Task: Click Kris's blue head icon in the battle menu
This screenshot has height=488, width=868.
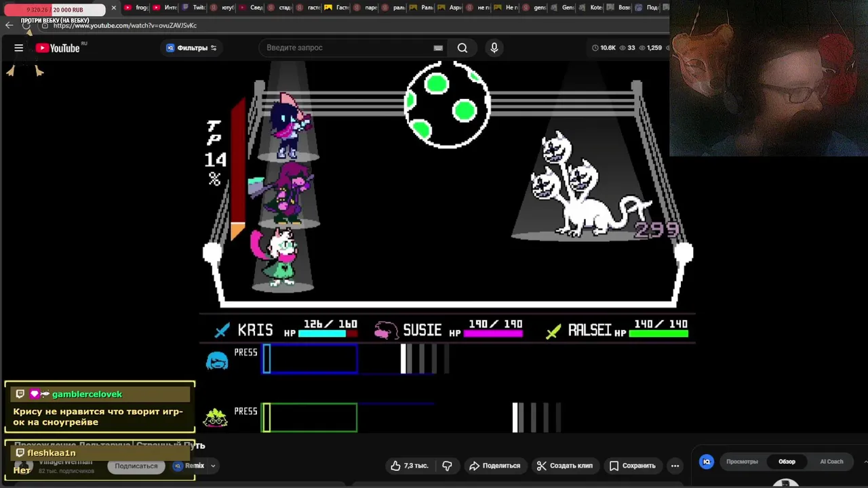Action: [x=217, y=361]
